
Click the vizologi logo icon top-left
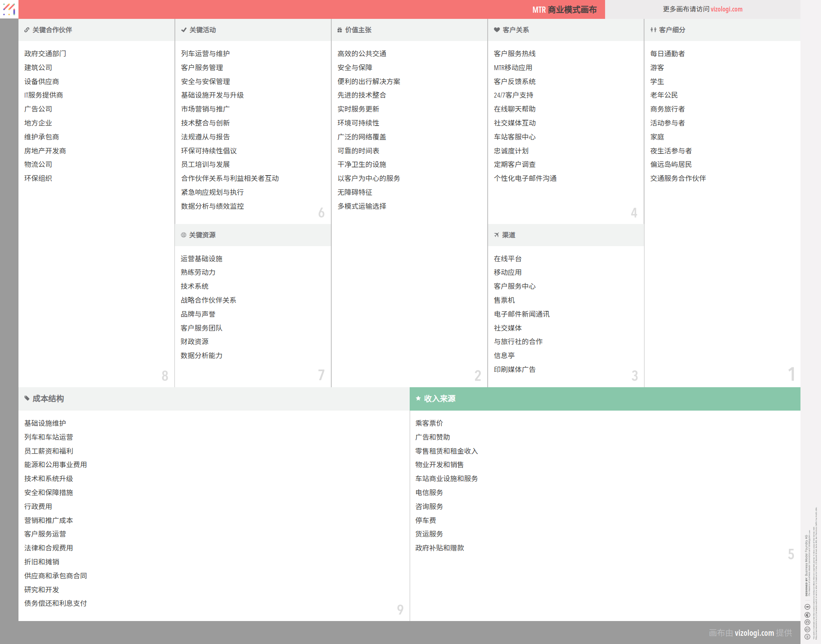tap(9, 9)
